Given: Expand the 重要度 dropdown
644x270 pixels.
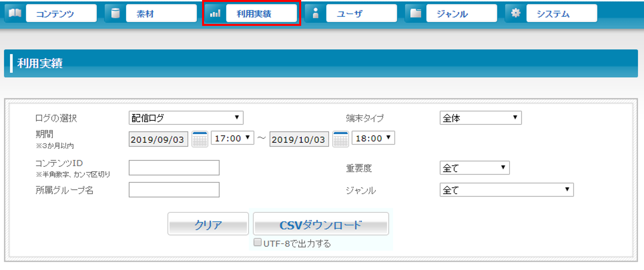Looking at the screenshot, I should (x=475, y=168).
